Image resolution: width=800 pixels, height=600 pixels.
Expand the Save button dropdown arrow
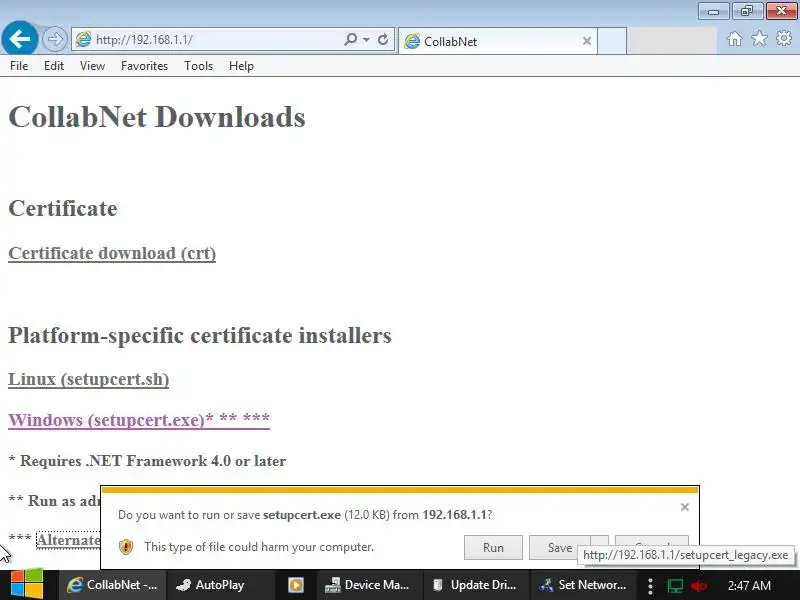click(599, 543)
